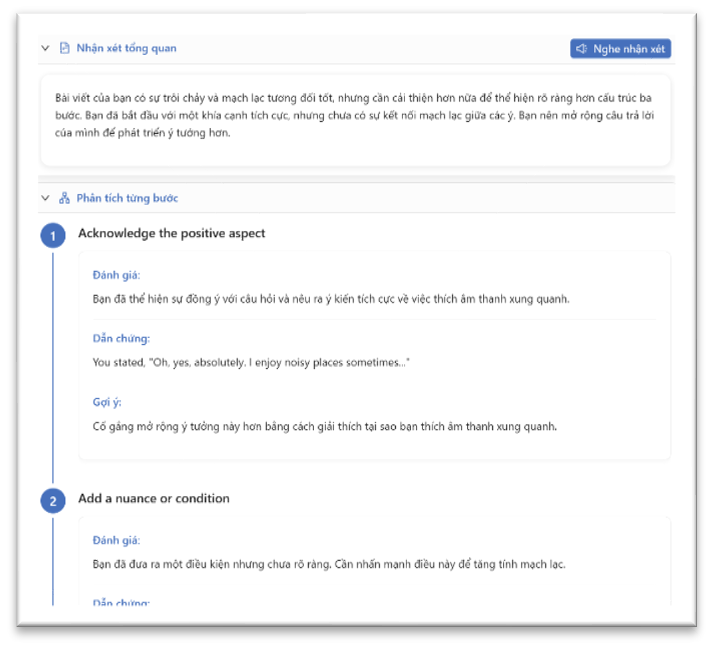The image size is (715, 647).
Task: Open the Add a nuance or condition heading
Action: point(154,499)
